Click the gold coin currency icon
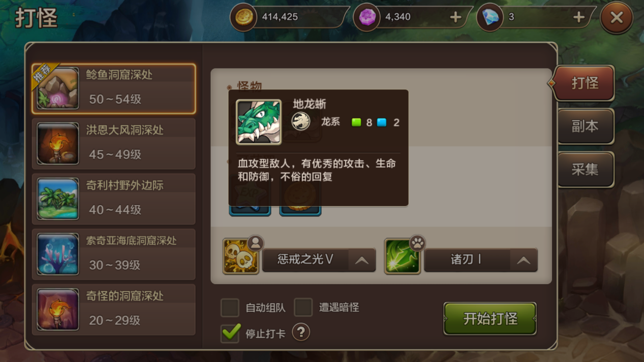644x362 pixels. point(243,17)
